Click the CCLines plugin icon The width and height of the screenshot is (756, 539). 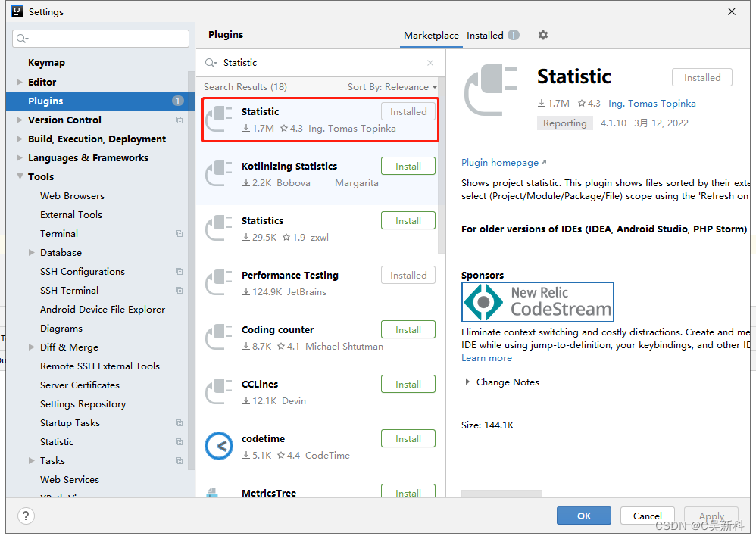click(x=219, y=391)
